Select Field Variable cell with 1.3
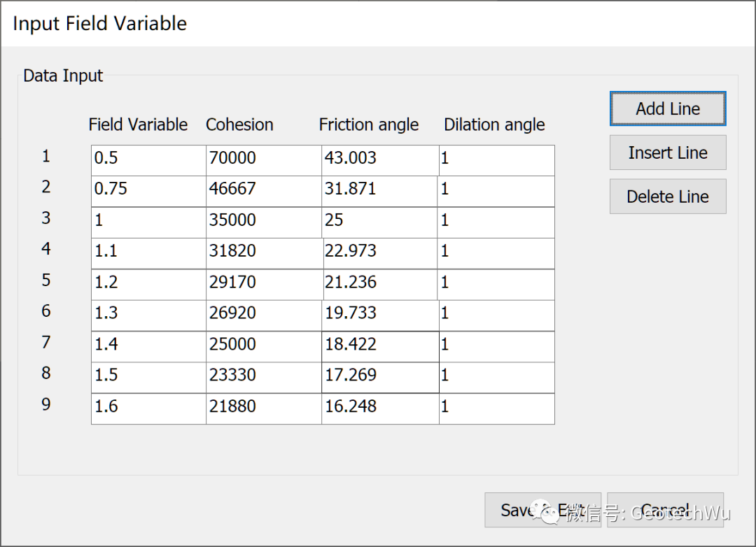Screen dimensions: 756x547 point(148,315)
